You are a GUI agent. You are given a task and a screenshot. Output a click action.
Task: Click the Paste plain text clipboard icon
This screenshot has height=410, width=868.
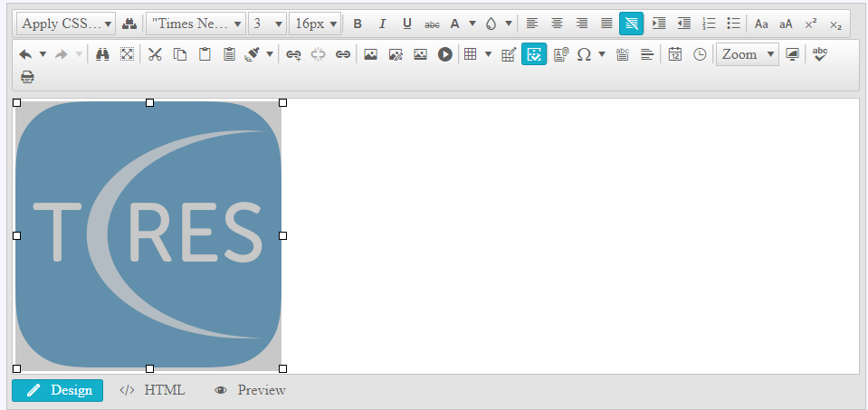[230, 54]
